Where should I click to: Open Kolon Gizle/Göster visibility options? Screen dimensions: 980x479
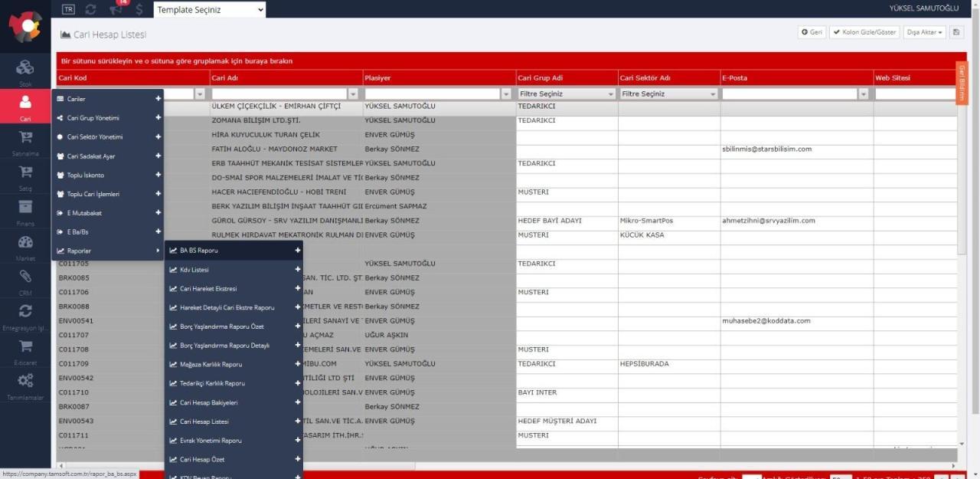coord(864,33)
